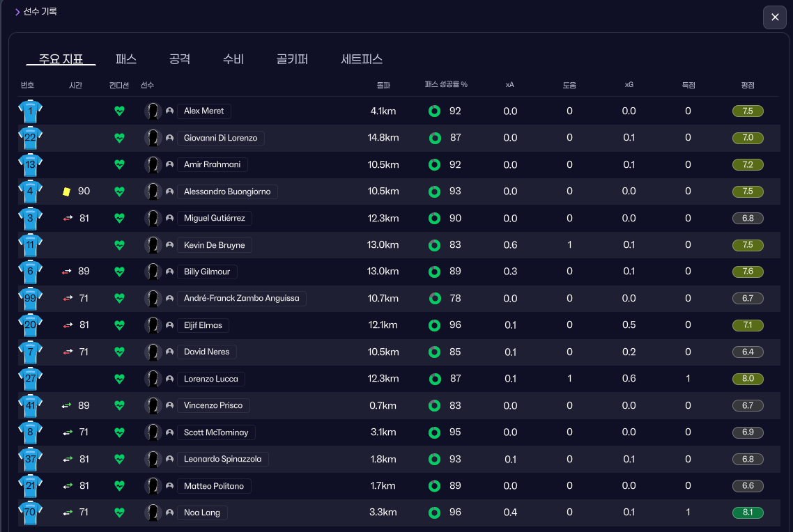793x532 pixels.
Task: Click David Neres's 6.4 rating badge
Action: pos(748,352)
